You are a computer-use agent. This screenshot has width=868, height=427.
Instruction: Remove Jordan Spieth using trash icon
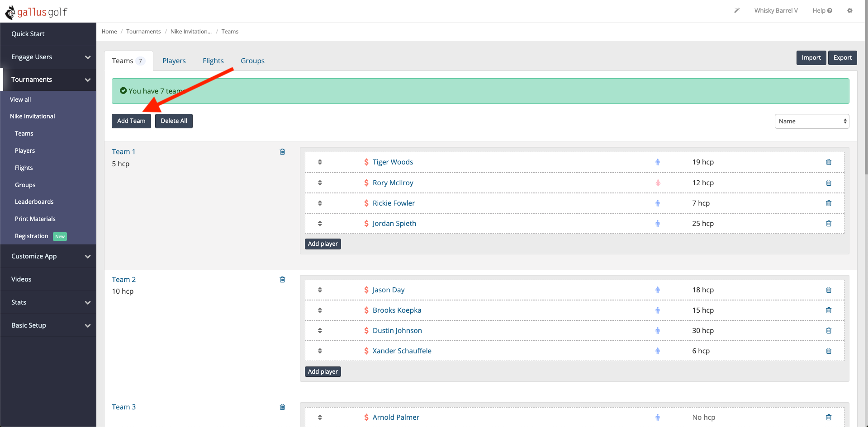(x=829, y=224)
